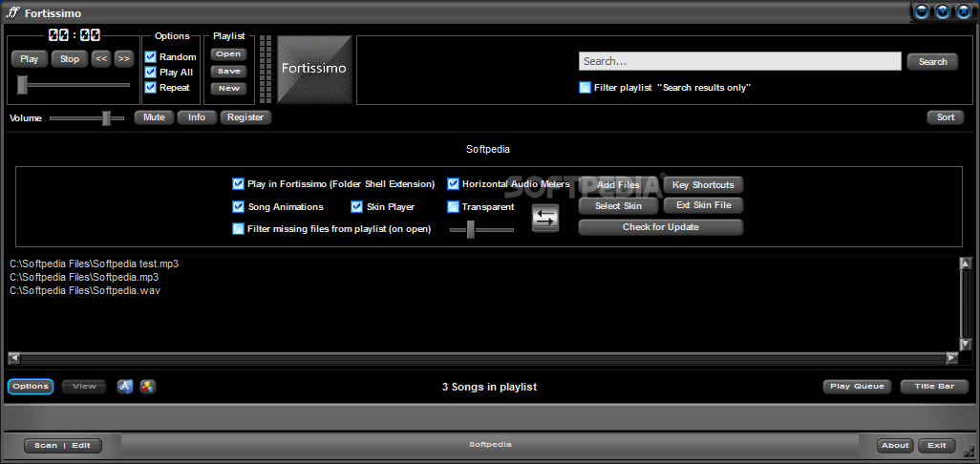Toggle the Play All checkbox
980x464 pixels.
150,72
